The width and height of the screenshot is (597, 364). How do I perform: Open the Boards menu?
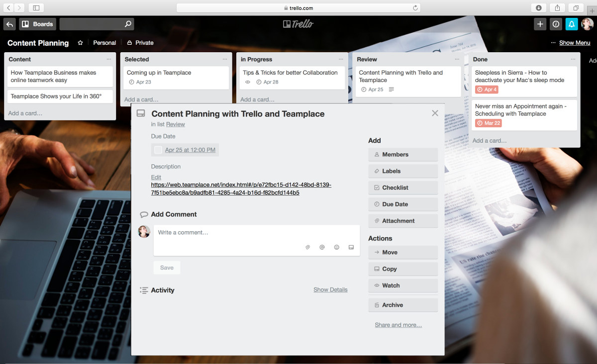[37, 24]
